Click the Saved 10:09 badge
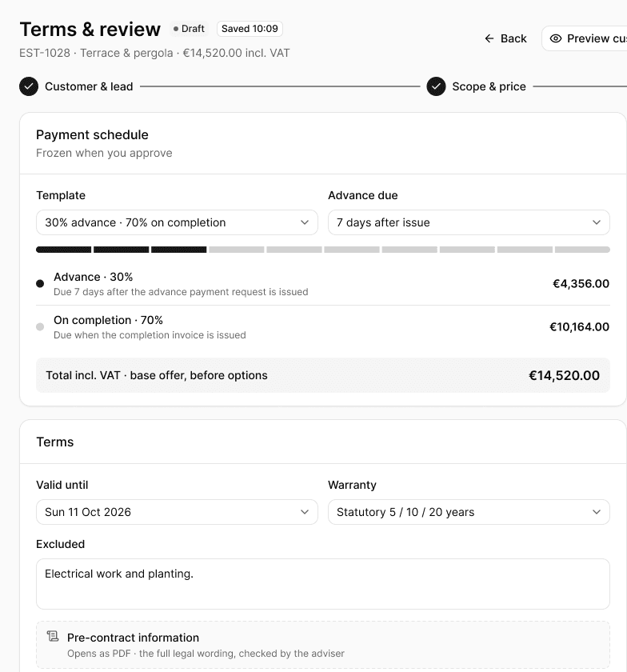This screenshot has width=627, height=672. [x=250, y=29]
